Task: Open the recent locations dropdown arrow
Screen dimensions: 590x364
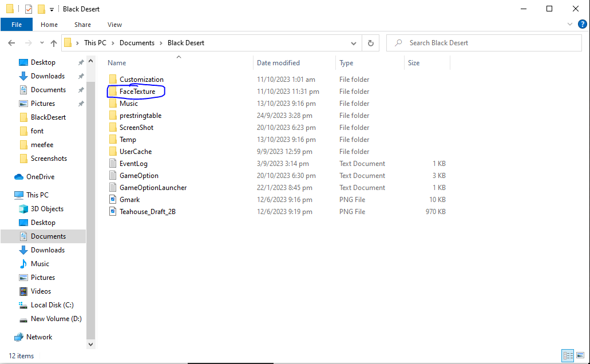Action: 42,43
